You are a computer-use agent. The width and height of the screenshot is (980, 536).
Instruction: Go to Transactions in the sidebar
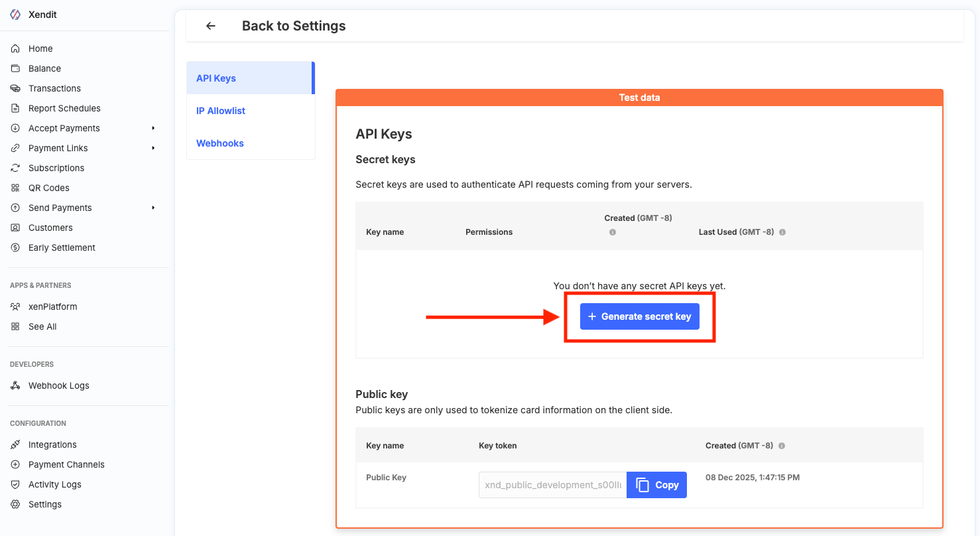(x=54, y=88)
